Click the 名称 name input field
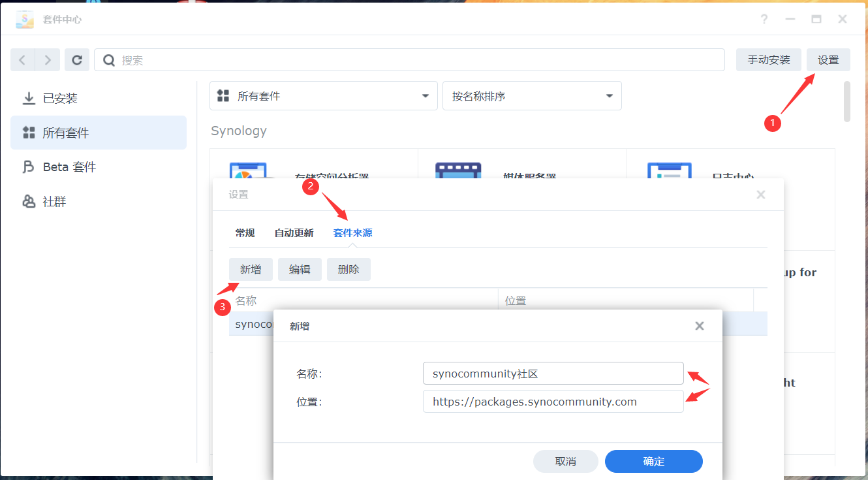This screenshot has height=480, width=868. point(553,374)
